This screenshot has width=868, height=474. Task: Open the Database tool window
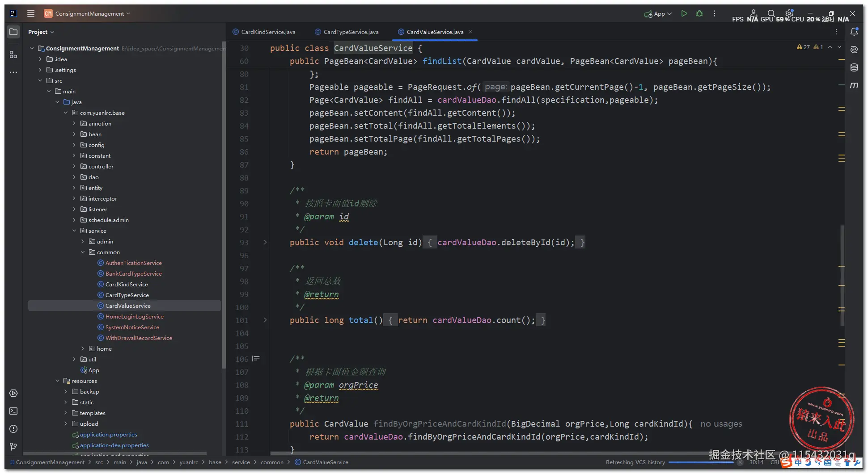pos(854,67)
